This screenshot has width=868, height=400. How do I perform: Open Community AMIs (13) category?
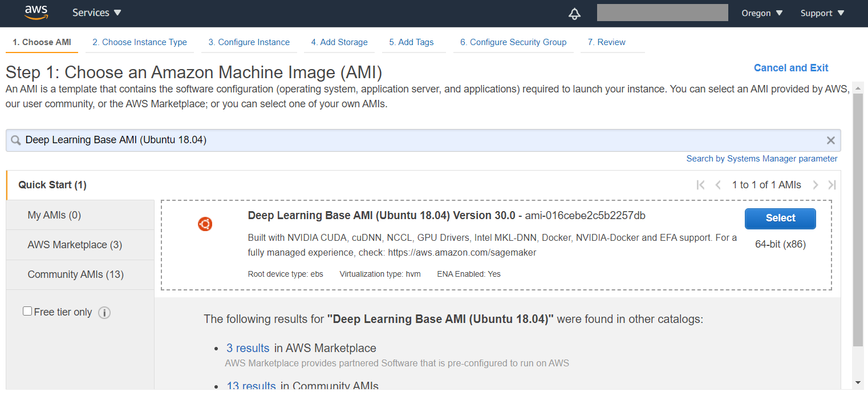[80, 274]
